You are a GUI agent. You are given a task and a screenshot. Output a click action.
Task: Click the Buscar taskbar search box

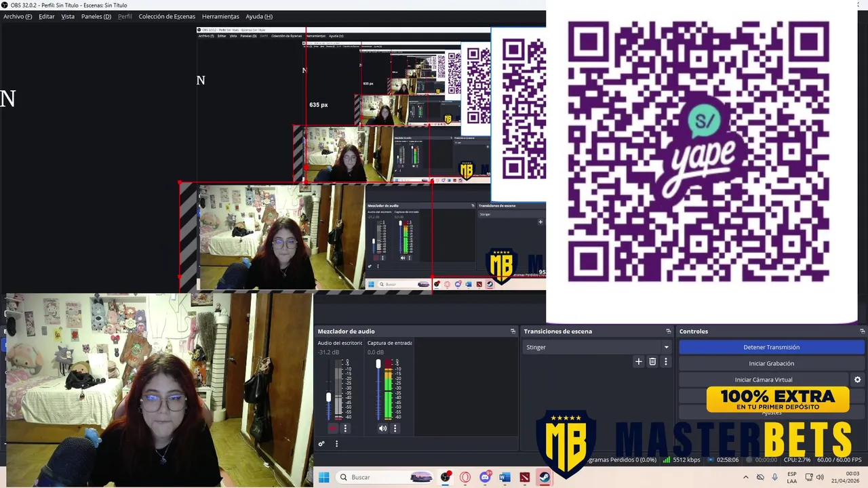(384, 477)
